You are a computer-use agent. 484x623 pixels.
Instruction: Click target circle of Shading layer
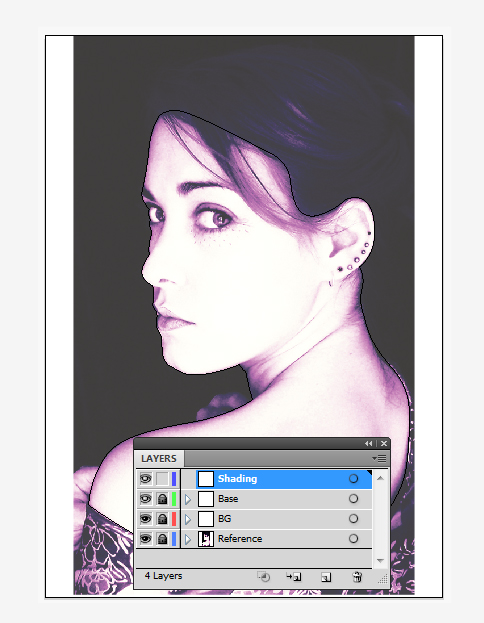353,479
